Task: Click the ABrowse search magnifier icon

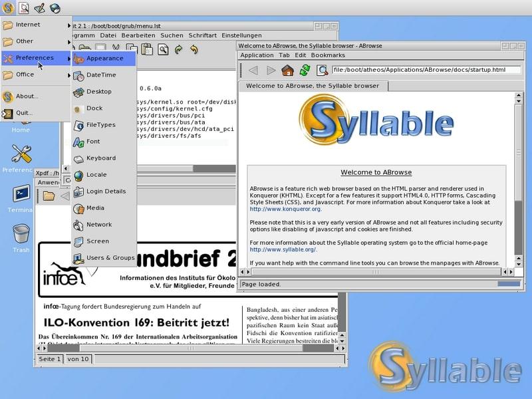Action: 323,70
